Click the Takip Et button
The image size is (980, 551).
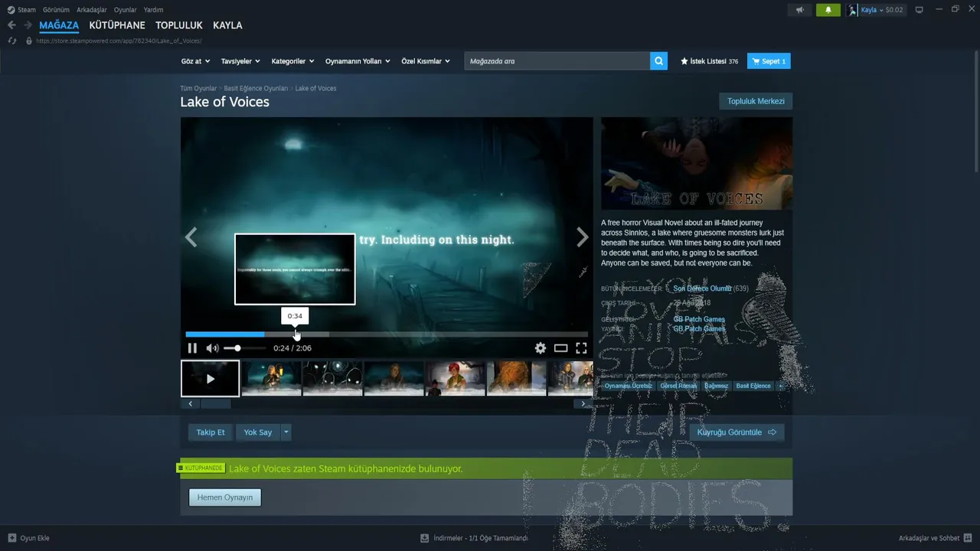click(x=211, y=432)
